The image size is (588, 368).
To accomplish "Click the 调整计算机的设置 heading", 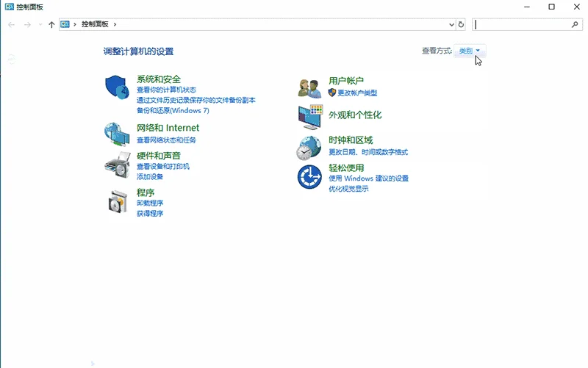I will tap(138, 51).
